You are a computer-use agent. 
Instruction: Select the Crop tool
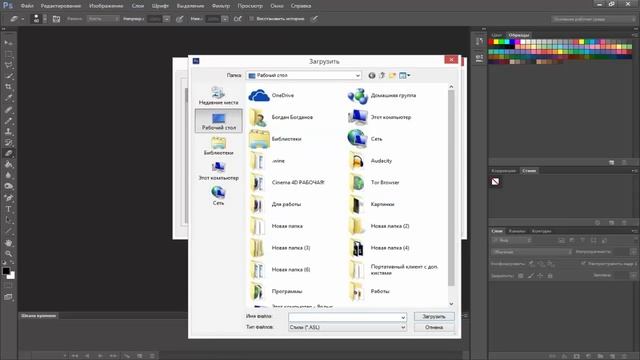tap(8, 87)
